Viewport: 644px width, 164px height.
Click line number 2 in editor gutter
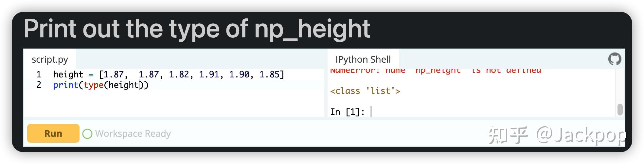pyautogui.click(x=39, y=85)
